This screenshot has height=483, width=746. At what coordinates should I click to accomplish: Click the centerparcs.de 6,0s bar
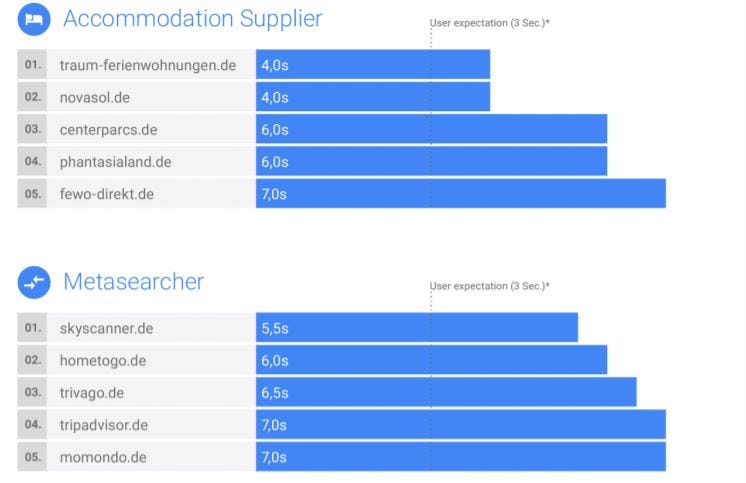(x=432, y=129)
